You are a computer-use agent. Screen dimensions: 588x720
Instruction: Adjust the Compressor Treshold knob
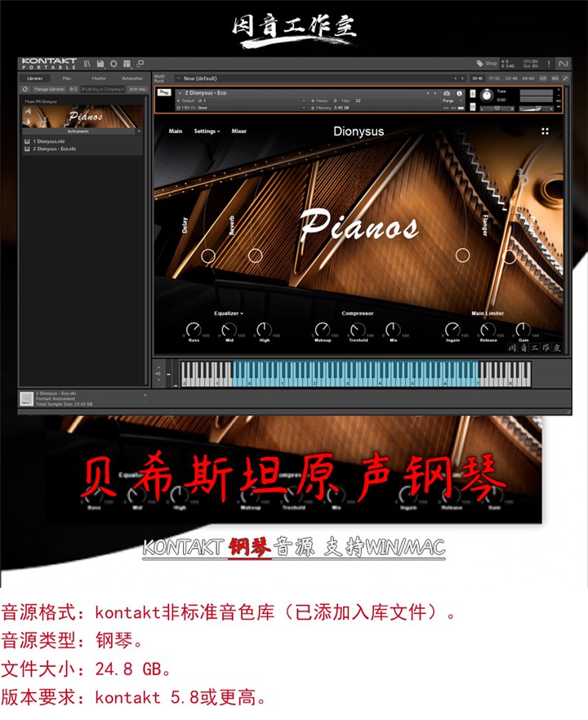[358, 329]
